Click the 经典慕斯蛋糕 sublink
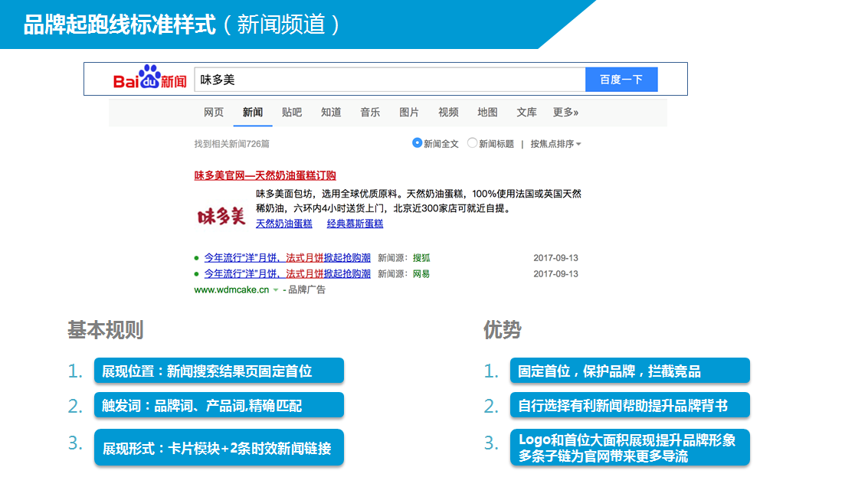868x487 pixels. pos(355,224)
